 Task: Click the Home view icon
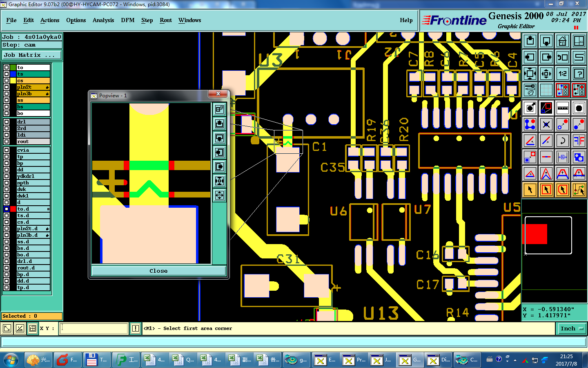point(563,41)
